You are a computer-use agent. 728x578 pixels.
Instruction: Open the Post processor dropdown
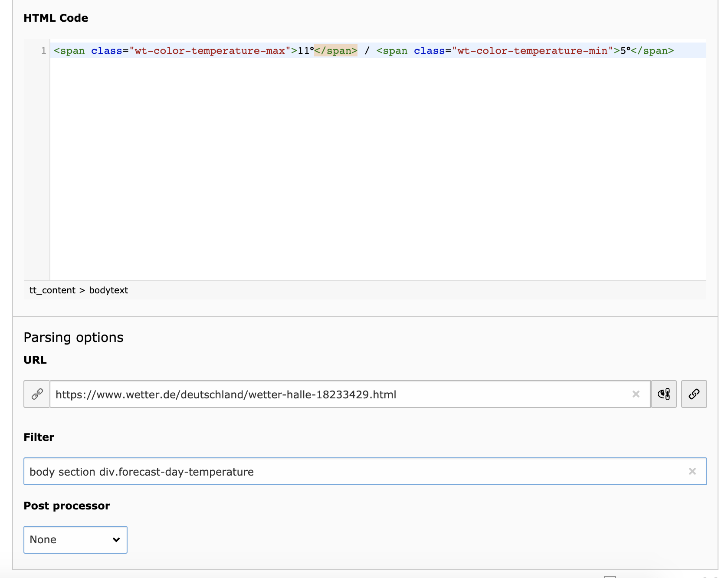(x=75, y=539)
